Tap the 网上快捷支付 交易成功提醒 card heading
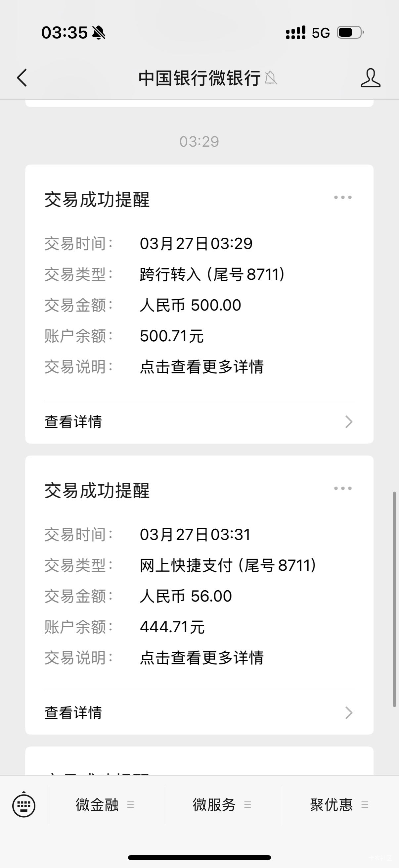The height and width of the screenshot is (868, 399). (x=97, y=491)
